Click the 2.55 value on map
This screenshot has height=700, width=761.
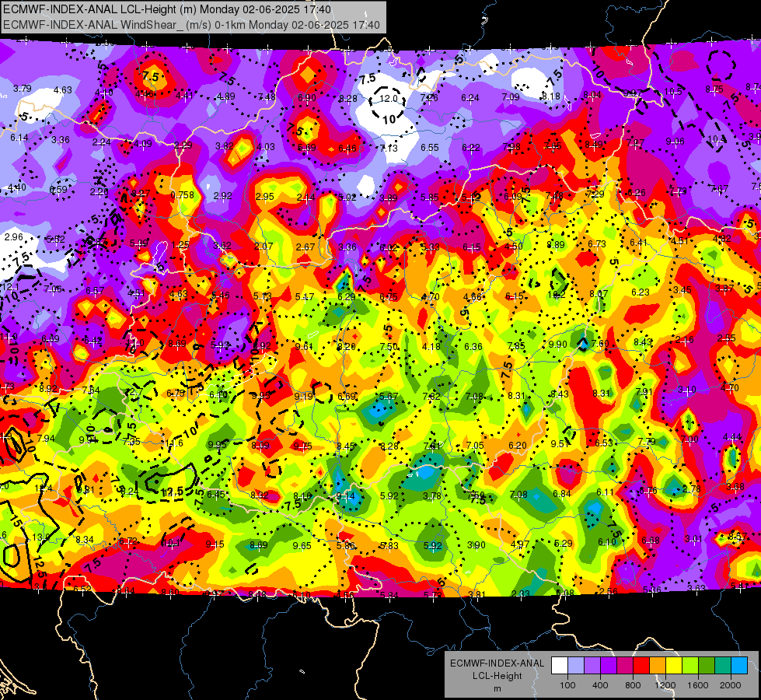[727, 338]
